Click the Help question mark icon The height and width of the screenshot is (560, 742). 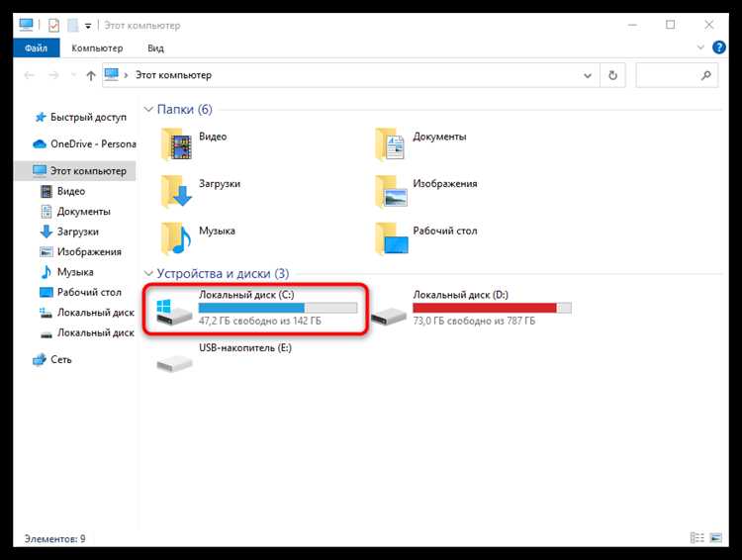(719, 47)
